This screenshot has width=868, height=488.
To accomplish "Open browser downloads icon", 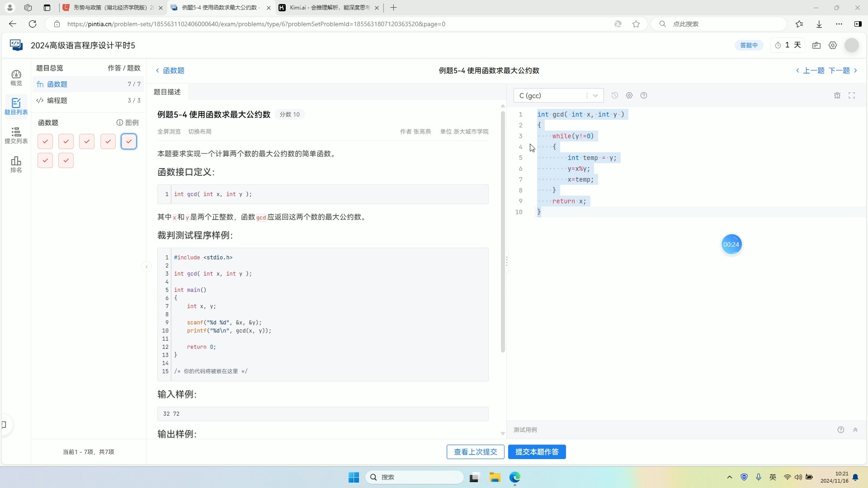I will click(819, 24).
